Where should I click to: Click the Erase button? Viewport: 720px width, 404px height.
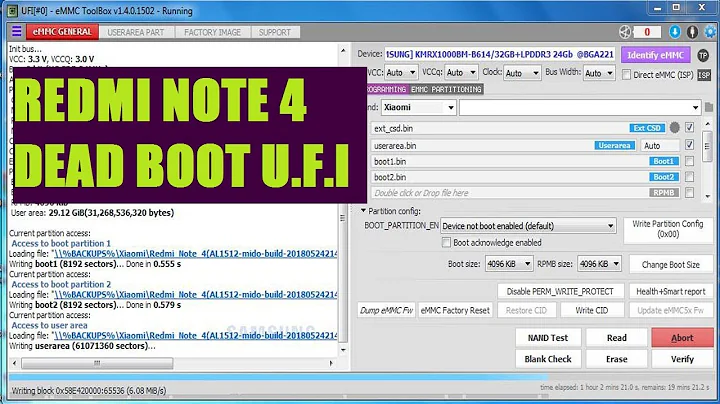point(617,359)
